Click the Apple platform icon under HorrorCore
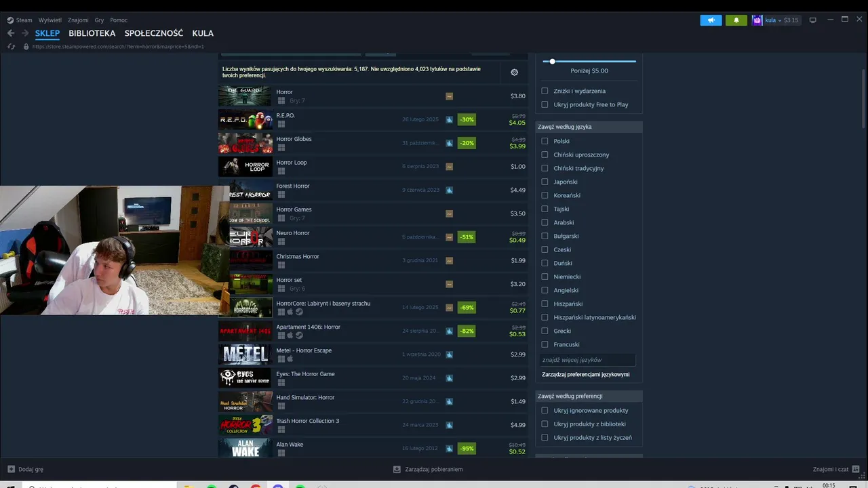Screen dimensions: 868x488 [x=290, y=312]
